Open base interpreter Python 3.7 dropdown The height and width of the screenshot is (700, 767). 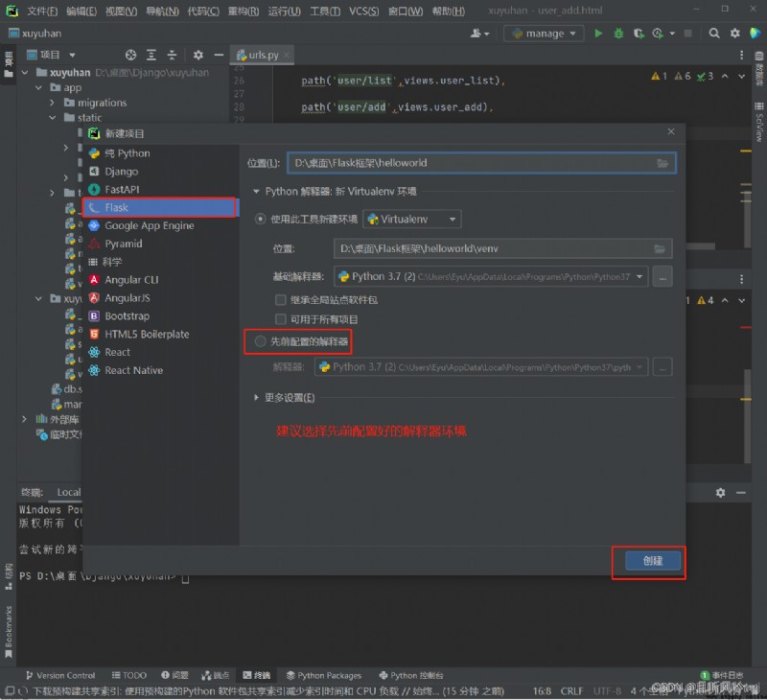click(491, 277)
